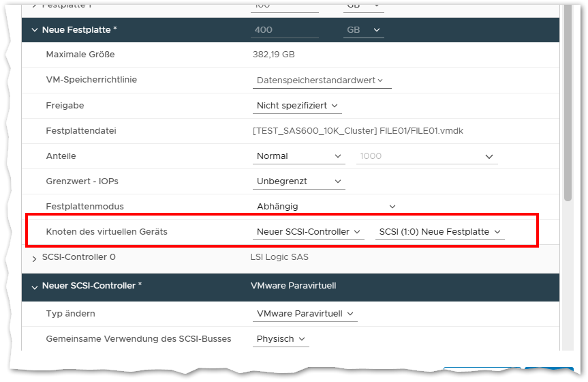The width and height of the screenshot is (588, 382).
Task: Click the Neue Festplatte size field
Action: click(284, 30)
